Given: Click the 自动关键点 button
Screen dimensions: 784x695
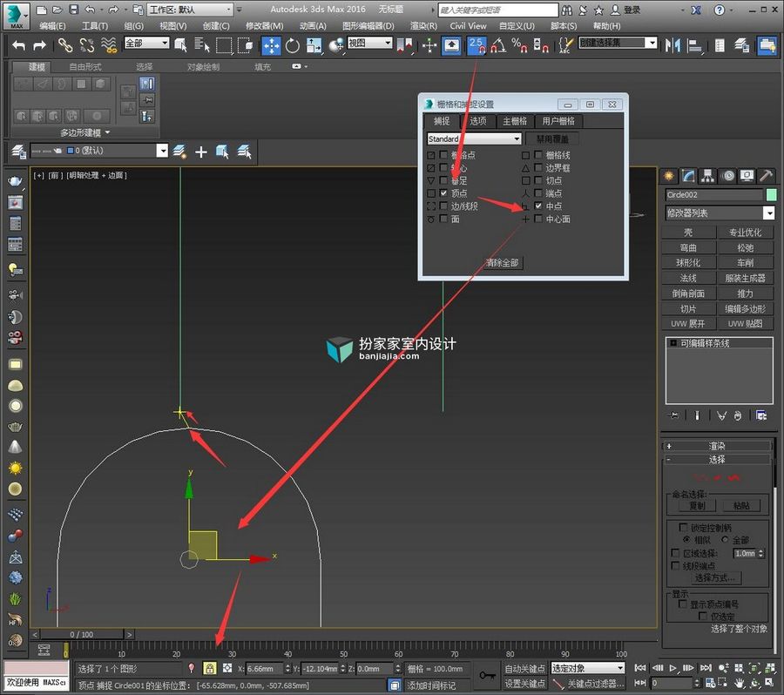Looking at the screenshot, I should point(524,669).
